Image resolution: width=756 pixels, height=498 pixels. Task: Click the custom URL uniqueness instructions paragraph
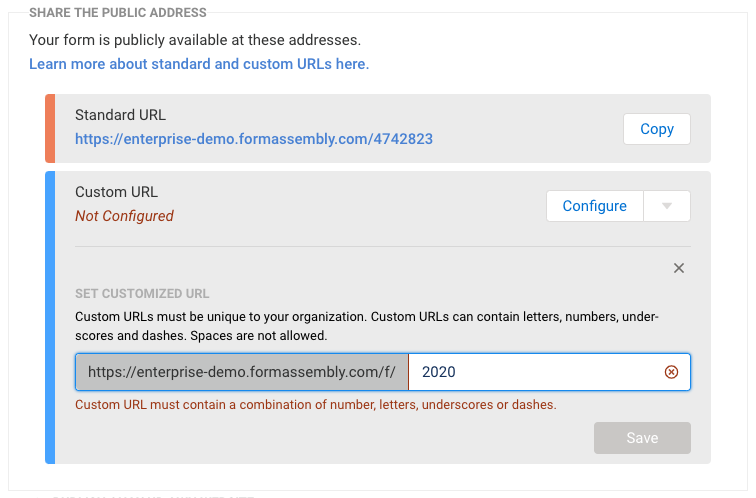tap(366, 326)
